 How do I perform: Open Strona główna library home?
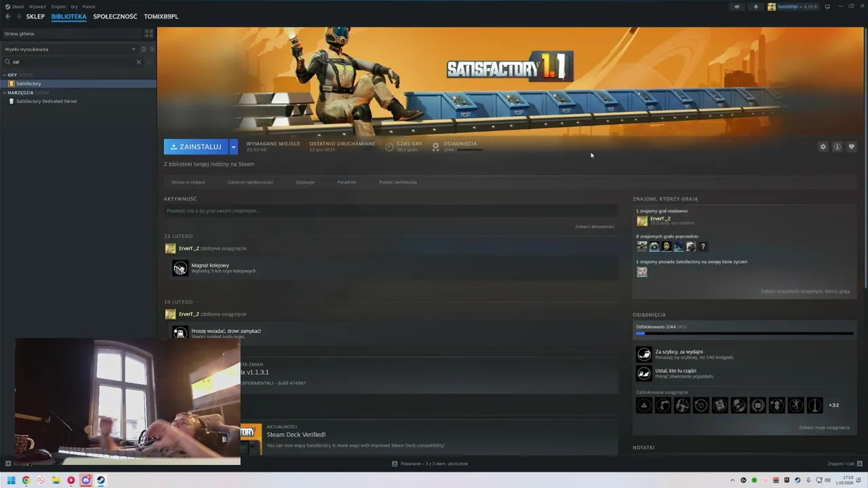tap(71, 33)
